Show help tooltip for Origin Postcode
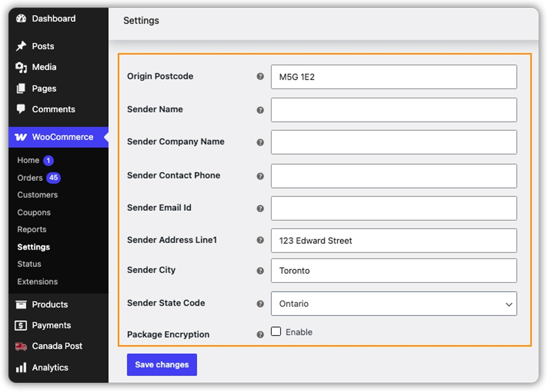The height and width of the screenshot is (392, 548). coord(260,77)
